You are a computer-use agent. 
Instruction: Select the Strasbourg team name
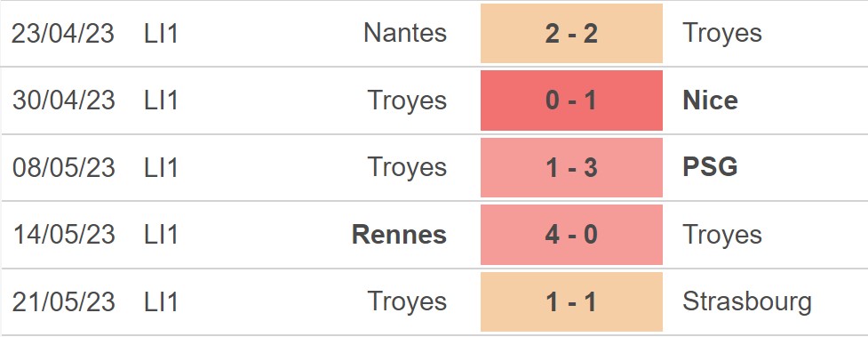tap(747, 302)
